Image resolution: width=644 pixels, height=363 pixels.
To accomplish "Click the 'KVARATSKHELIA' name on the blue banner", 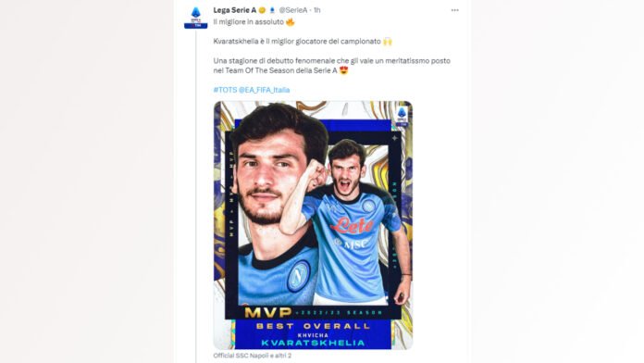I will point(313,343).
